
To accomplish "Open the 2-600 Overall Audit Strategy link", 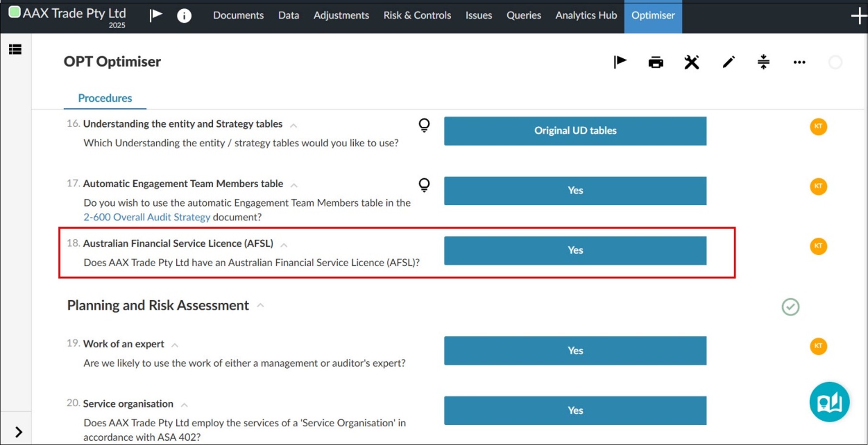I will click(x=147, y=217).
